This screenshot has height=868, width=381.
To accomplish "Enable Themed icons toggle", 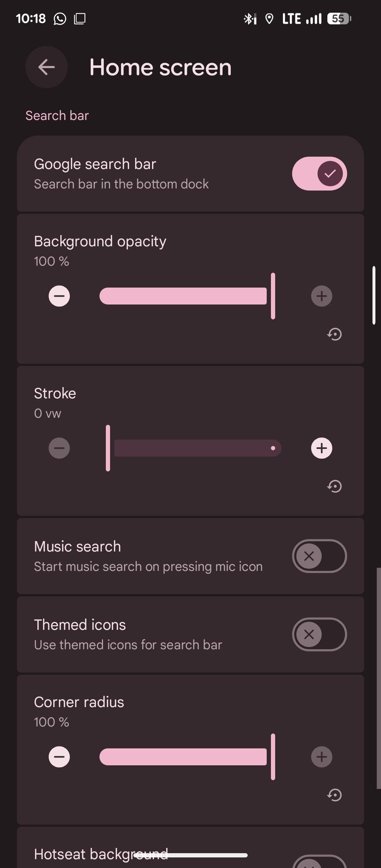I will 319,634.
